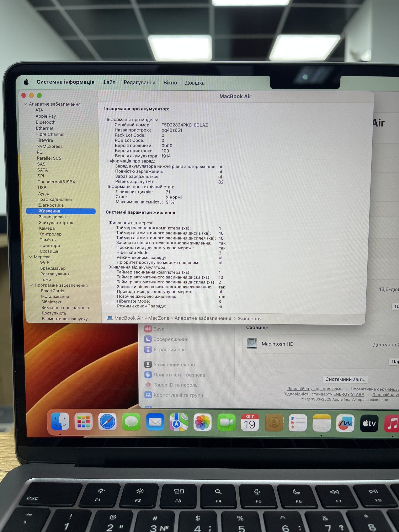Viewport: 399px width, 532px height.
Task: Open Messages app in the Dock
Action: pos(131,422)
